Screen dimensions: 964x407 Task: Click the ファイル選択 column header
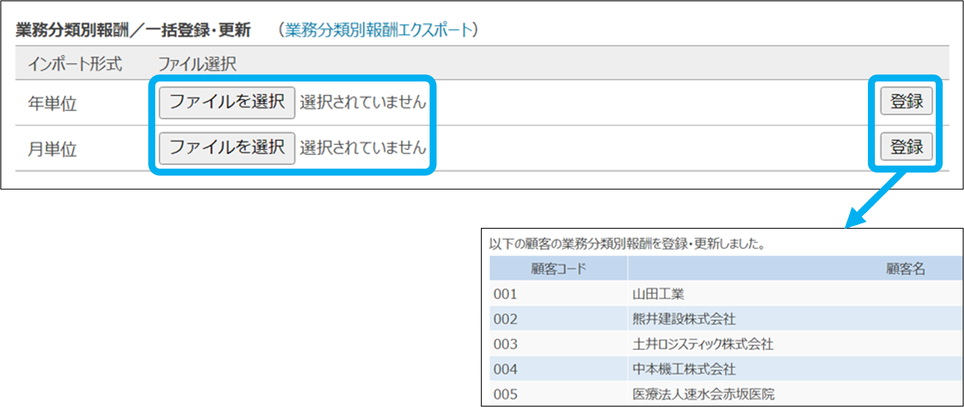tap(197, 65)
